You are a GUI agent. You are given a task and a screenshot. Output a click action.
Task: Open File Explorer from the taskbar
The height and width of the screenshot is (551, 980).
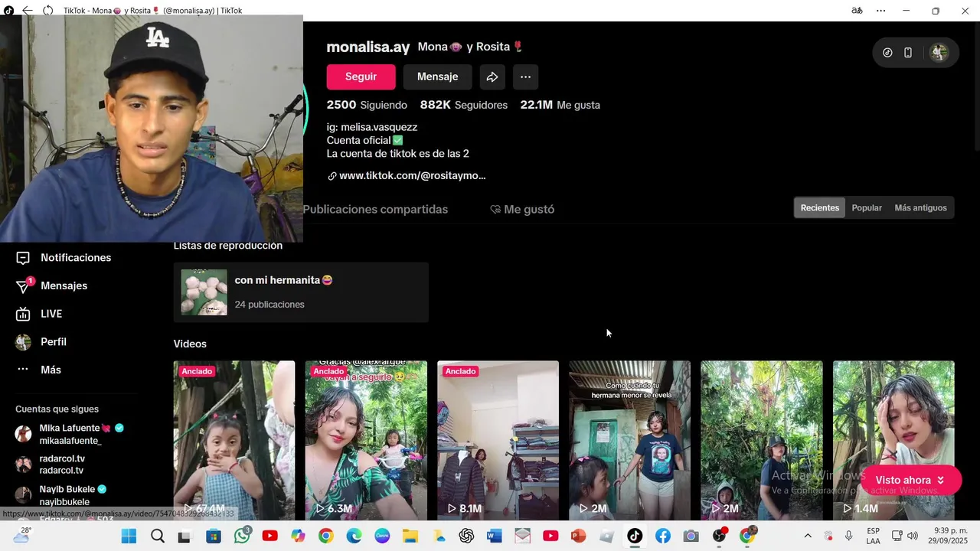pos(410,536)
